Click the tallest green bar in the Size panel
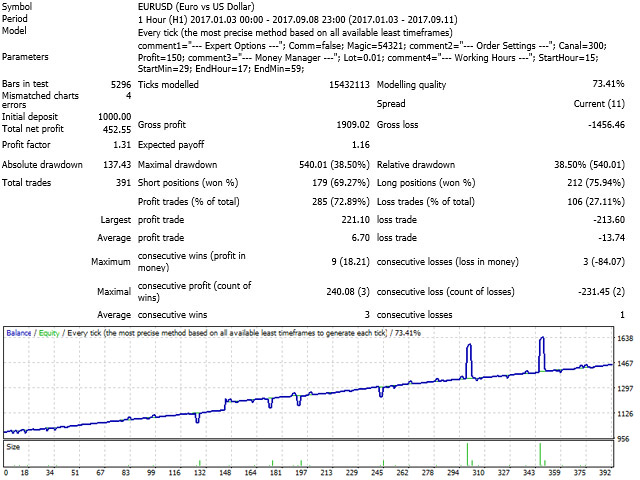 pos(541,453)
